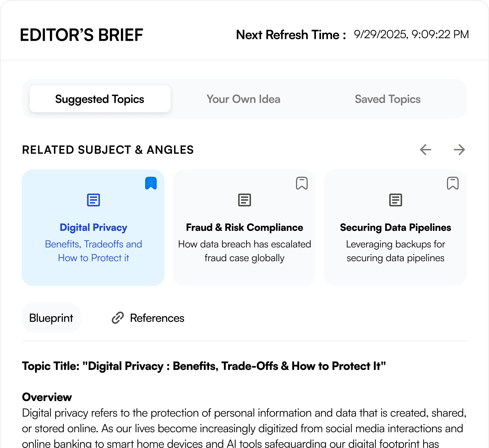Click the Editor's Brief header title
This screenshot has width=489, height=448.
(x=81, y=35)
